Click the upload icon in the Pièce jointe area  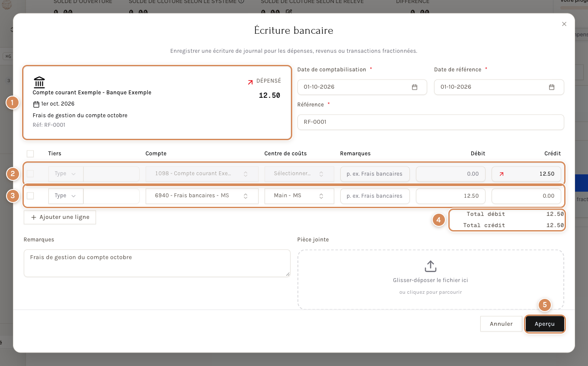(x=430, y=266)
